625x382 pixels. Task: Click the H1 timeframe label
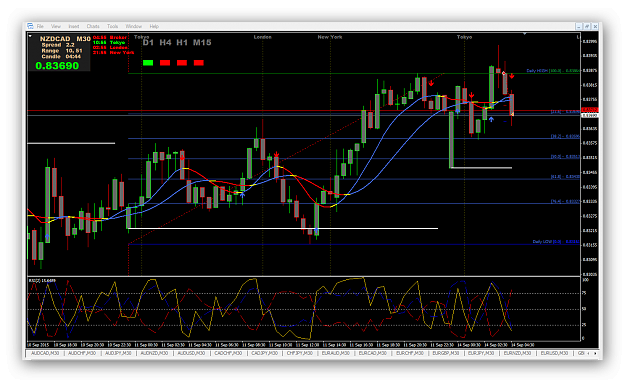(x=182, y=43)
